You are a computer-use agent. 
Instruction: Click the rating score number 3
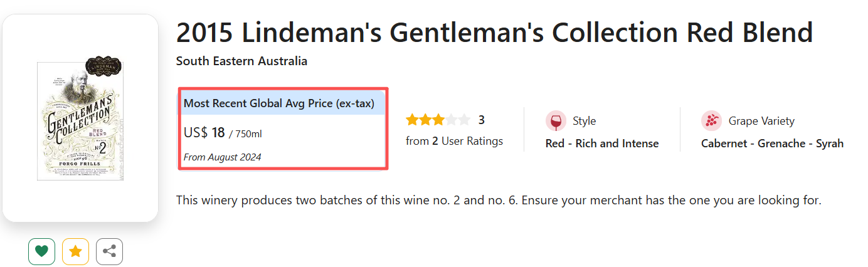click(x=482, y=120)
